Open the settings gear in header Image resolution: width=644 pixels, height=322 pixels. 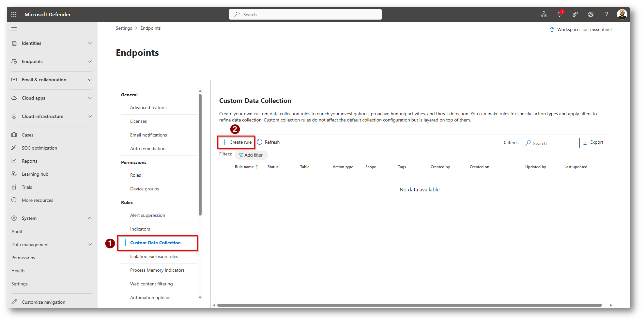[x=590, y=14]
